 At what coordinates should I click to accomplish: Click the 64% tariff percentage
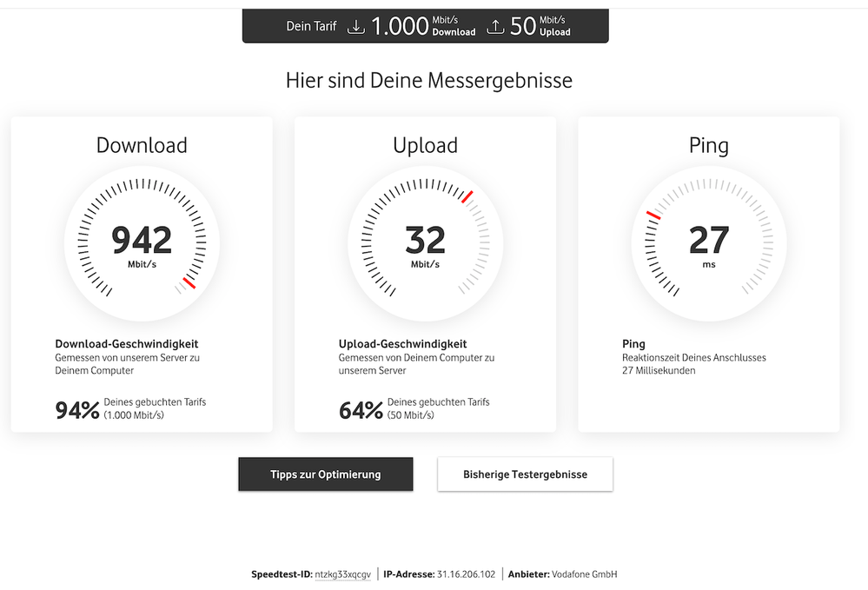pyautogui.click(x=361, y=410)
